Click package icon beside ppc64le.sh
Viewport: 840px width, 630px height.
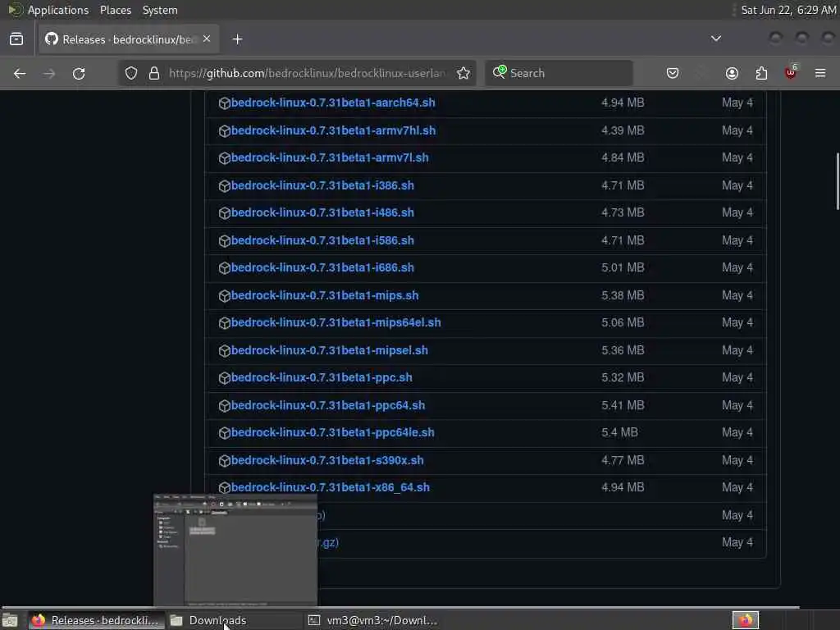tap(225, 433)
